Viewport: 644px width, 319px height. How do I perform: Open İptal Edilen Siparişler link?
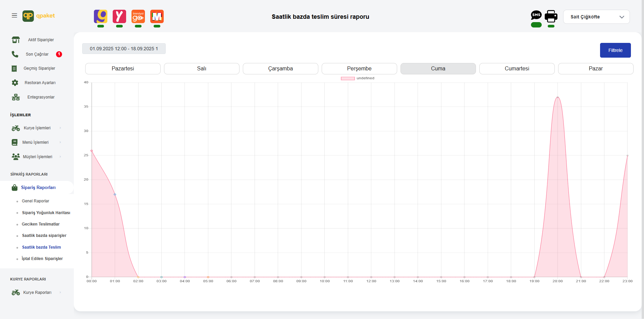(42, 259)
